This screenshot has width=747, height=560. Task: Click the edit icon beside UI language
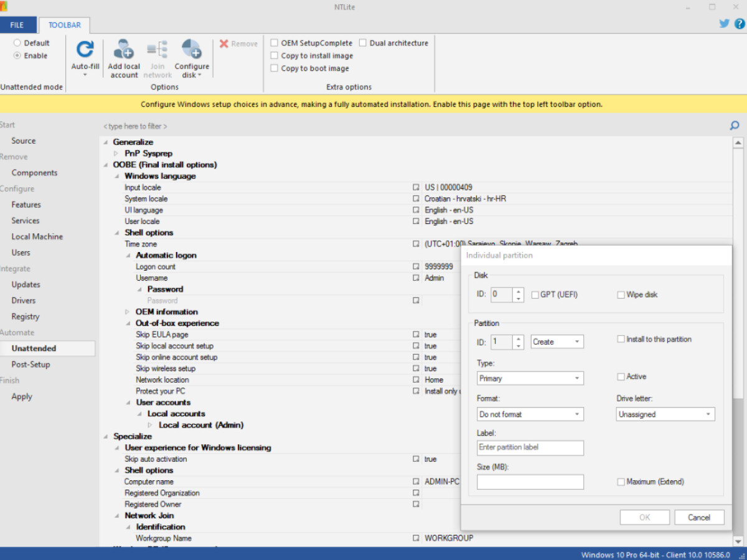pos(416,210)
